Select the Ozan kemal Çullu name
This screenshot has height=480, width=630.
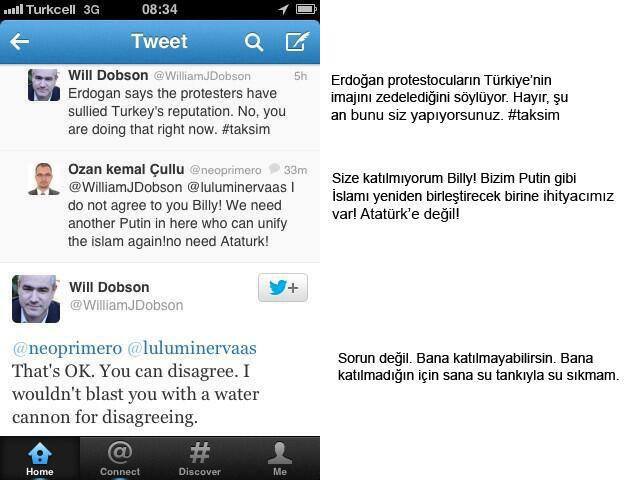tap(126, 170)
